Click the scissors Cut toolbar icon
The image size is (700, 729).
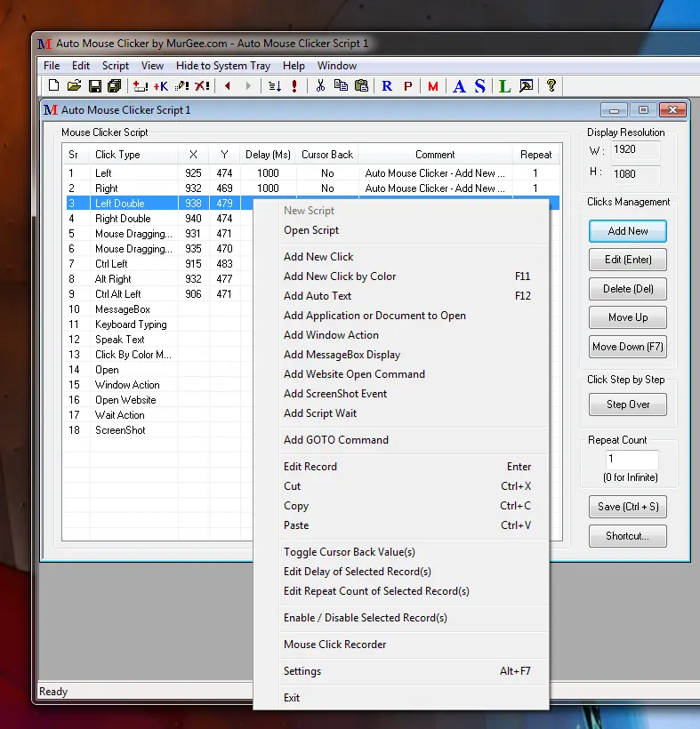click(320, 85)
